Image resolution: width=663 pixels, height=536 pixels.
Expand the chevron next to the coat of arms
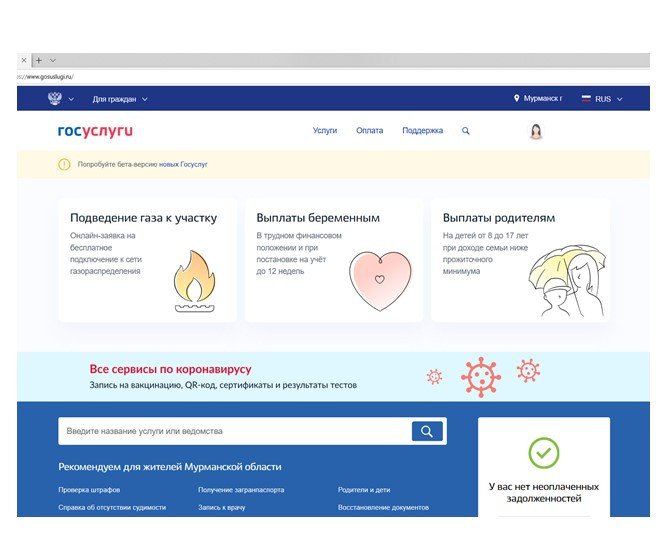coord(71,99)
